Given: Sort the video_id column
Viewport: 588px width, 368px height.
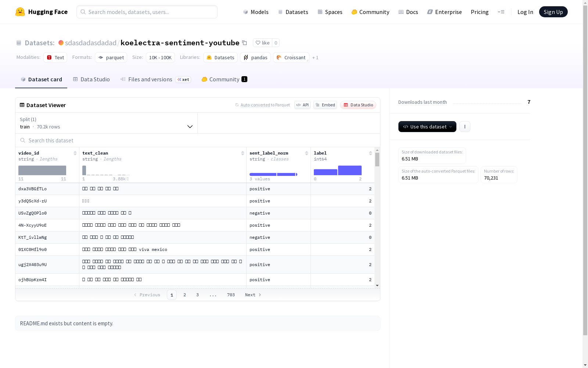Looking at the screenshot, I should [75, 153].
